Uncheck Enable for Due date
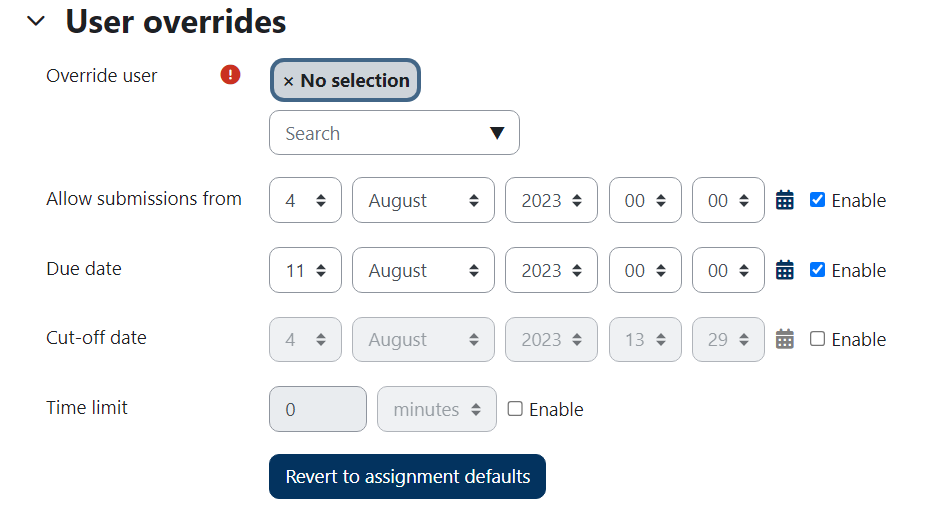Image resolution: width=950 pixels, height=511 pixels. click(x=817, y=270)
